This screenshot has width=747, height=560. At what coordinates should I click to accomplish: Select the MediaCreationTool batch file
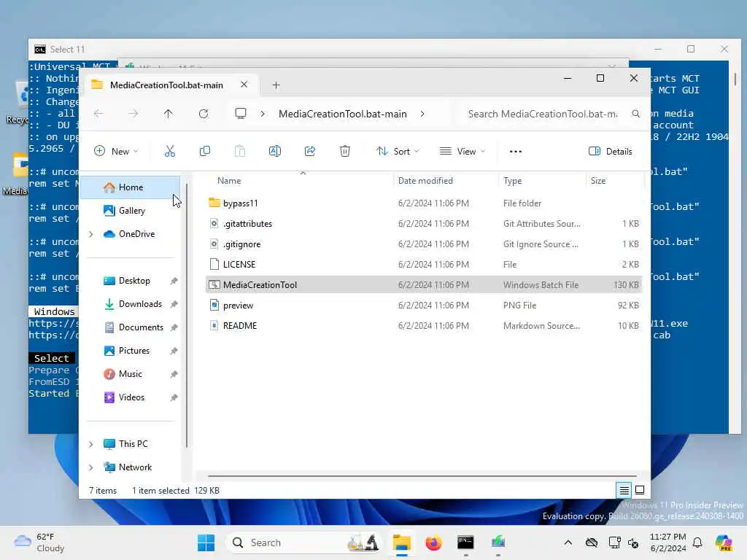point(424,285)
